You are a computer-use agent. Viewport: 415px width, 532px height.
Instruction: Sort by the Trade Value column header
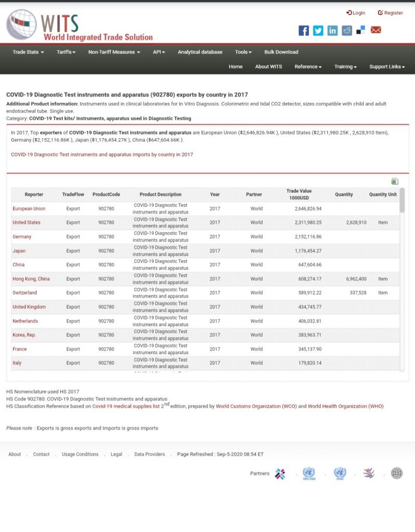click(299, 194)
